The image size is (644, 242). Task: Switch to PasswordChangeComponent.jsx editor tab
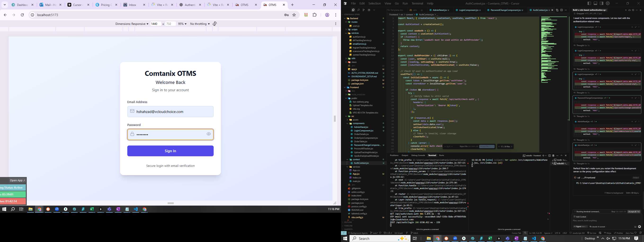coord(505,10)
